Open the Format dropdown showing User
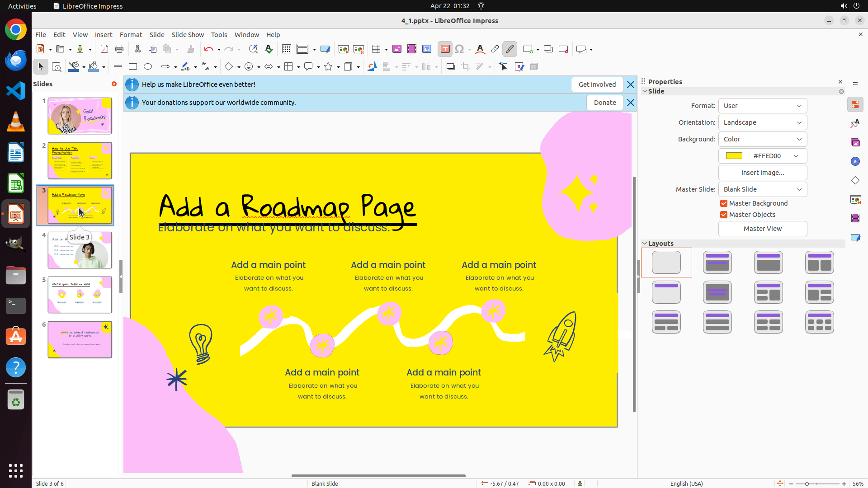 (762, 106)
